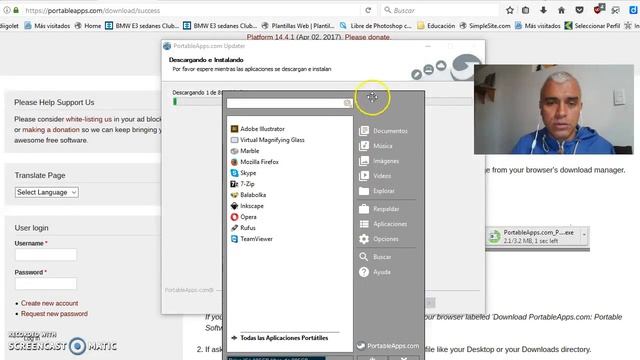Open Aplicaciones management menu
The image size is (640, 360).
tap(383, 224)
